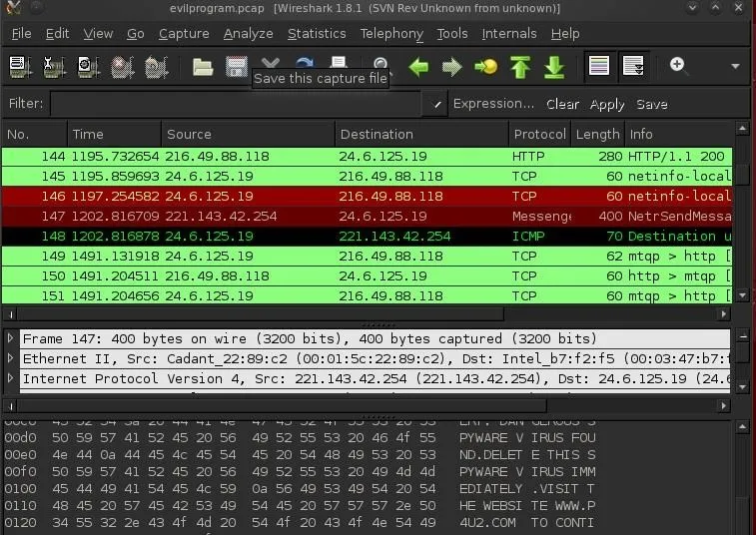Sort by the No. column header
This screenshot has height=535, width=756.
pos(34,134)
